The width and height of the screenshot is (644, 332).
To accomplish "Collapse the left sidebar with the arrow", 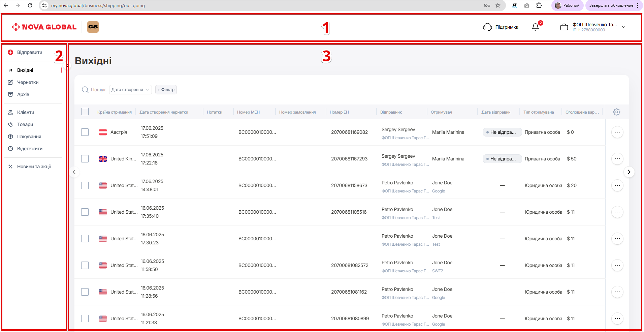I will [x=67, y=65].
